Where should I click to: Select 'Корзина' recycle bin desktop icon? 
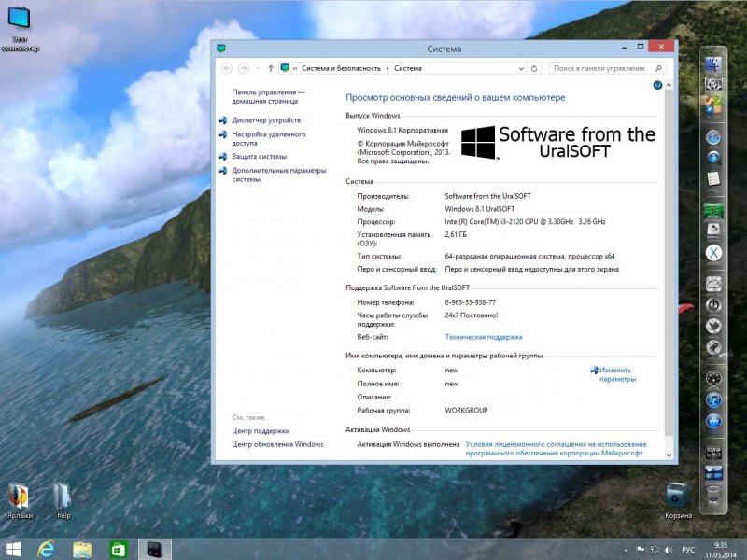tap(678, 501)
